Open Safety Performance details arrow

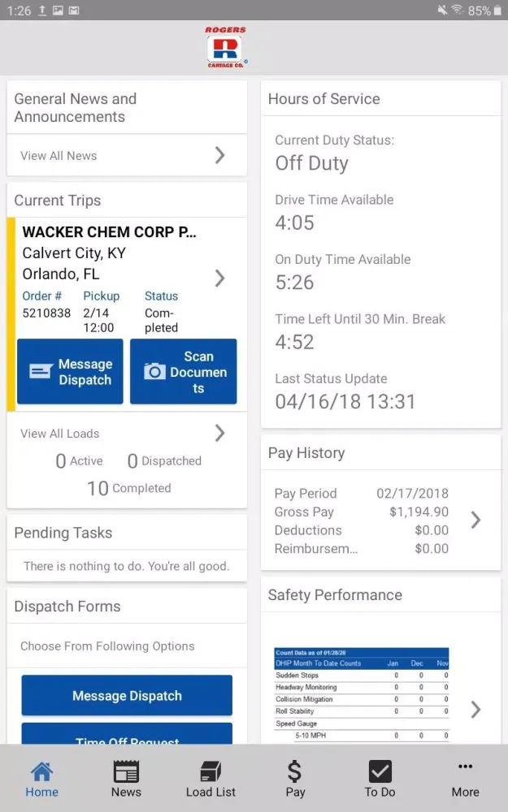(475, 710)
